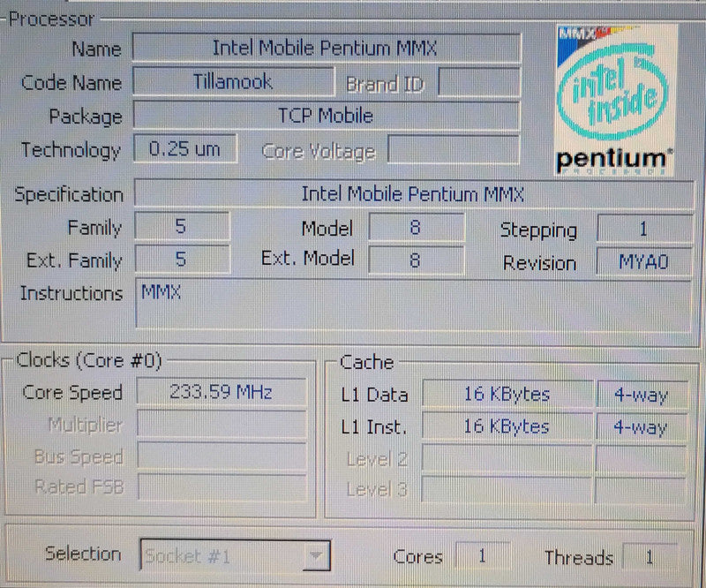The image size is (706, 588).
Task: Click the Name field 'Intel Mobile Pentium MMX'
Action: coord(327,48)
